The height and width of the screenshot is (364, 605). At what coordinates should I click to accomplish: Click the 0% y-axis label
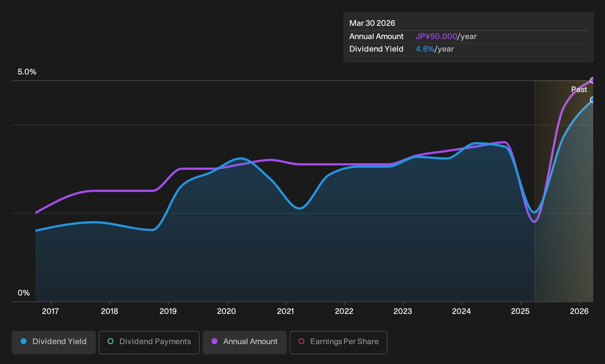24,293
